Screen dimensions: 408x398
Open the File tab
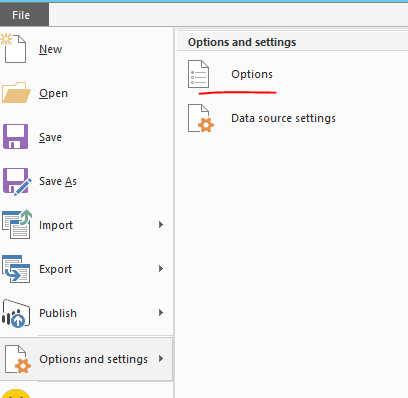[x=24, y=15]
